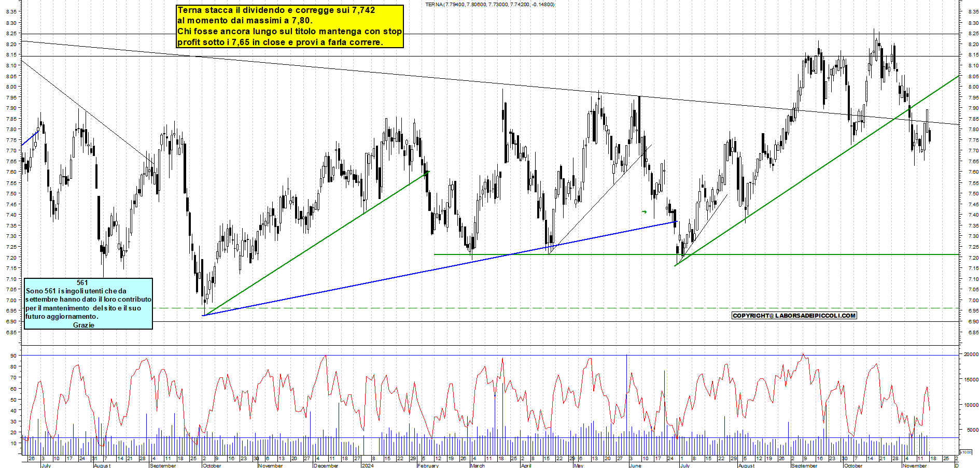Click the 5000 volume scale label
Screen dimensions: 980x468
[x=972, y=430]
